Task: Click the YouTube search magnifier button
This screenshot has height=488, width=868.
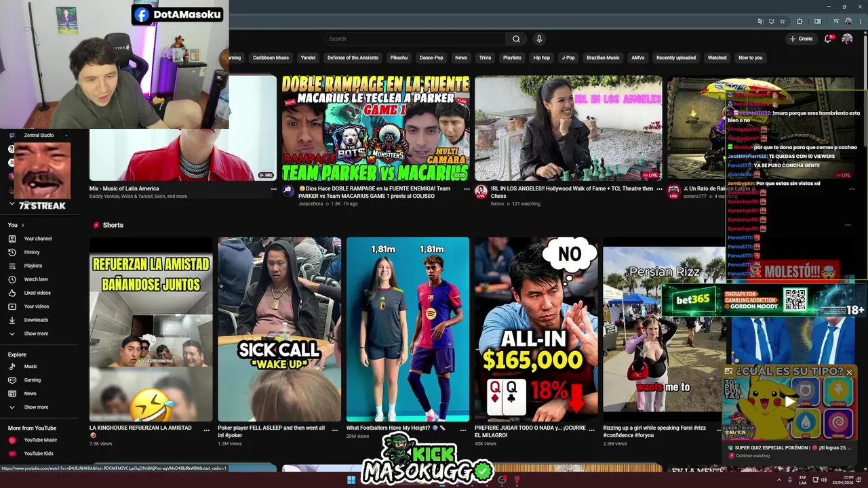Action: (516, 39)
